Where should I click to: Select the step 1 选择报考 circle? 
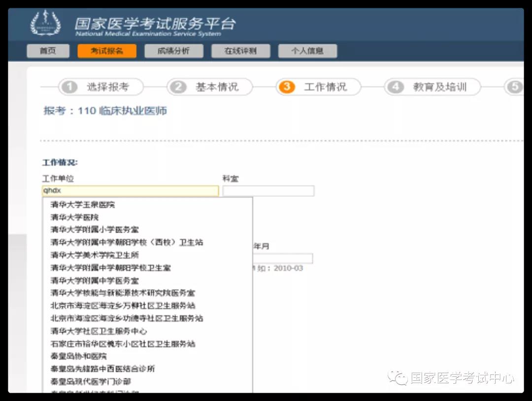tap(69, 87)
